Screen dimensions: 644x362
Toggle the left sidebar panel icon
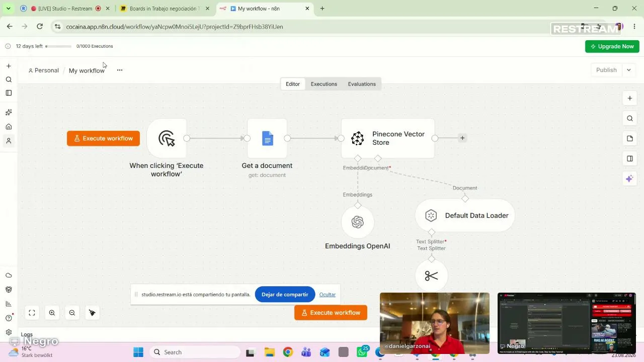9,93
